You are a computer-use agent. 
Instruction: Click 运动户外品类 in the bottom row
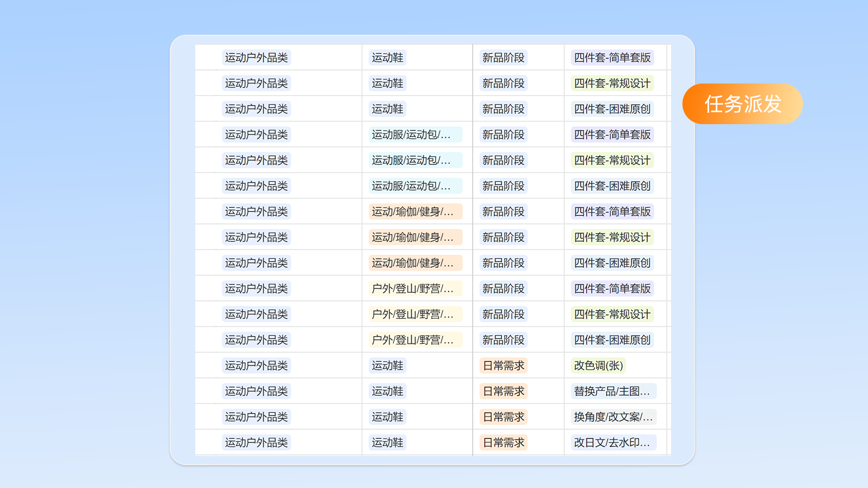257,442
